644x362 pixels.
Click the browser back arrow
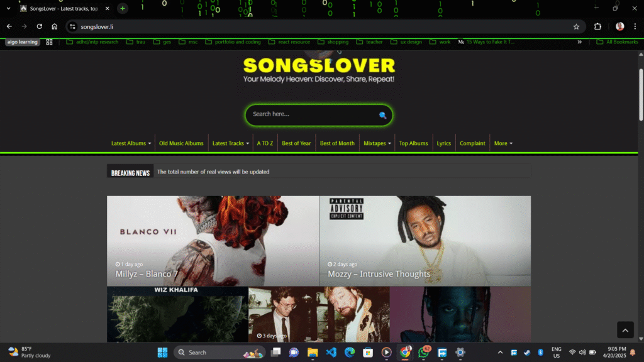[x=9, y=26]
